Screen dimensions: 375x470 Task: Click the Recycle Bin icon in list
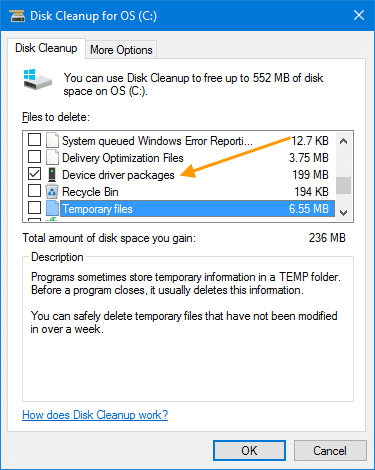(52, 192)
